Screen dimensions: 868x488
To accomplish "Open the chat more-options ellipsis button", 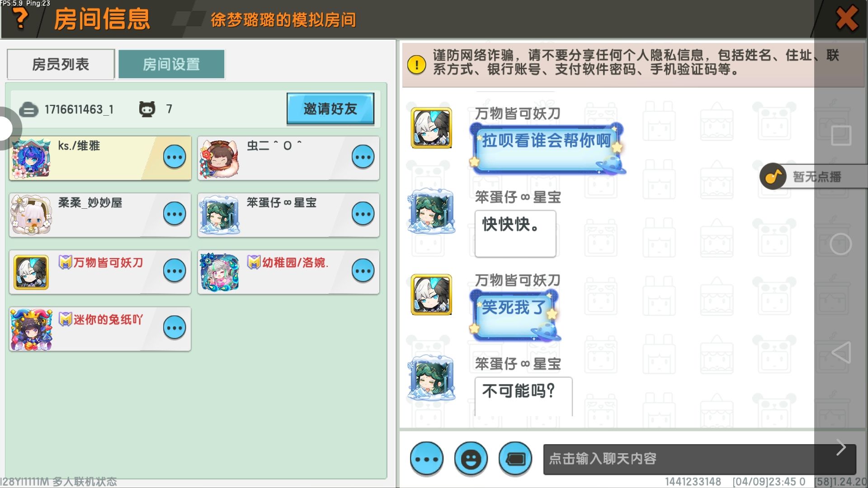I will tap(426, 459).
